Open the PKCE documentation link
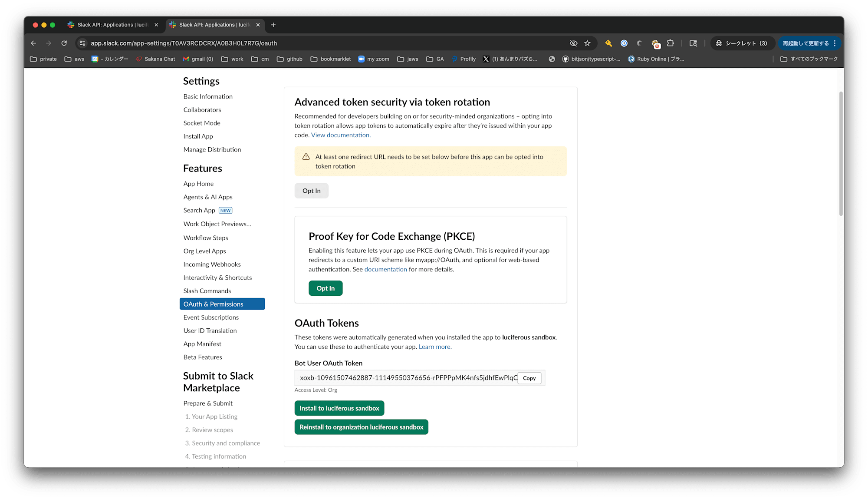This screenshot has height=499, width=868. tap(386, 269)
